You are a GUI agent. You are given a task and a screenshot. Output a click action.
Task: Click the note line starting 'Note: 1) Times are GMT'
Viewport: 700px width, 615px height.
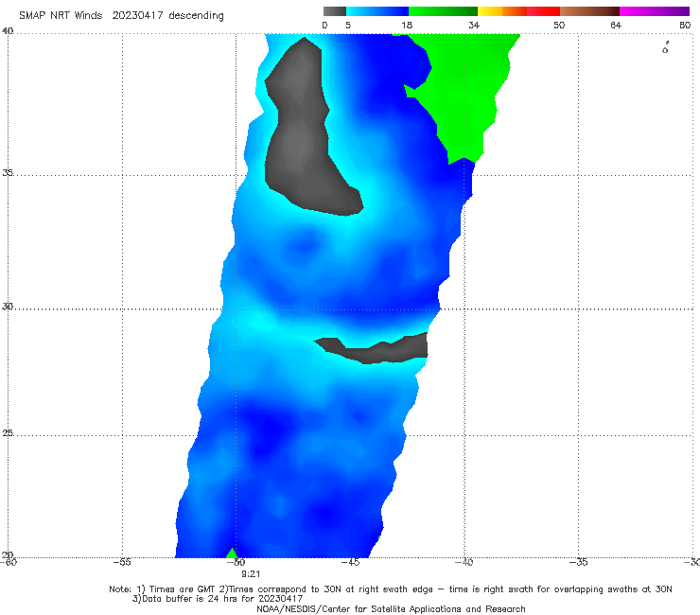click(390, 589)
